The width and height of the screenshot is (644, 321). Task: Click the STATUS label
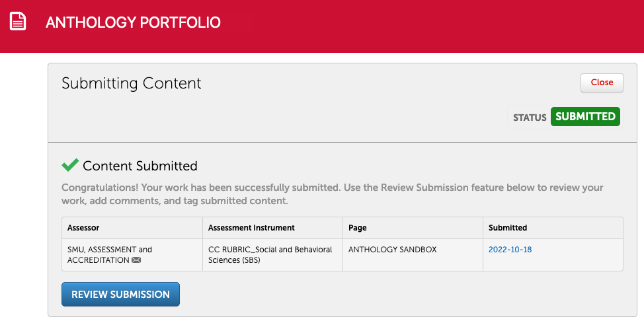point(530,118)
